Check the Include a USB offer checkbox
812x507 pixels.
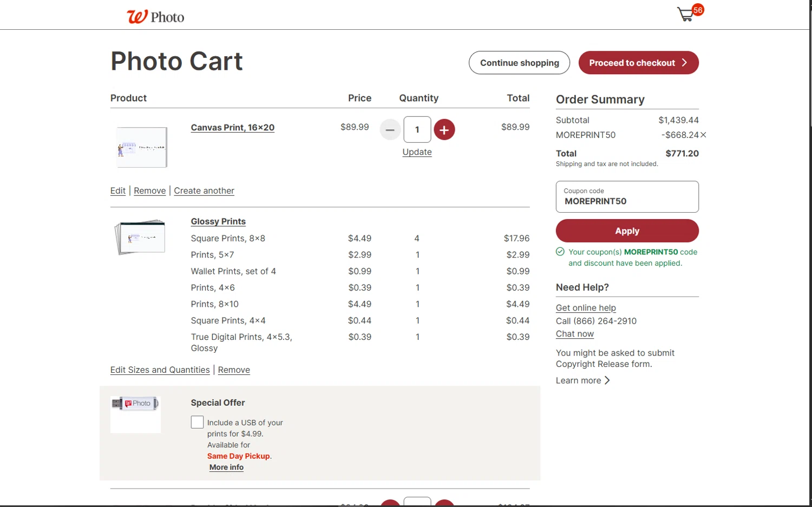click(x=197, y=422)
